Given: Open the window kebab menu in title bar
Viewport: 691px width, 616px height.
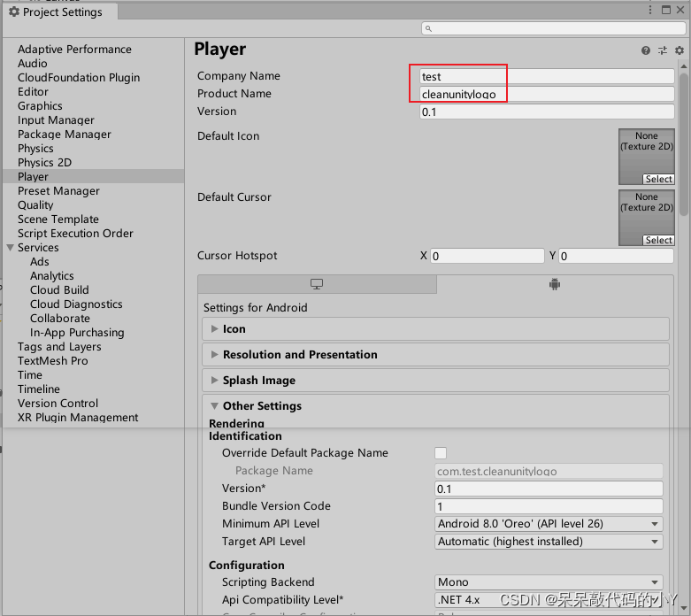Looking at the screenshot, I should coord(650,10).
